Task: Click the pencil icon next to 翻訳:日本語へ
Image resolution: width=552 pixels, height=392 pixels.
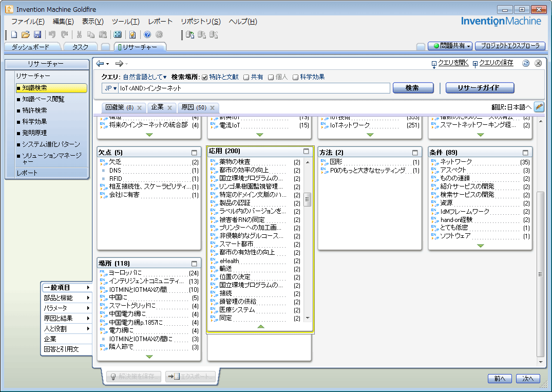Action: pyautogui.click(x=539, y=107)
